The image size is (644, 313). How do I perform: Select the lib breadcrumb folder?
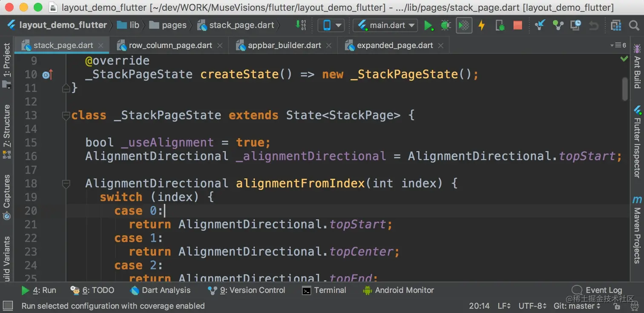pyautogui.click(x=129, y=26)
